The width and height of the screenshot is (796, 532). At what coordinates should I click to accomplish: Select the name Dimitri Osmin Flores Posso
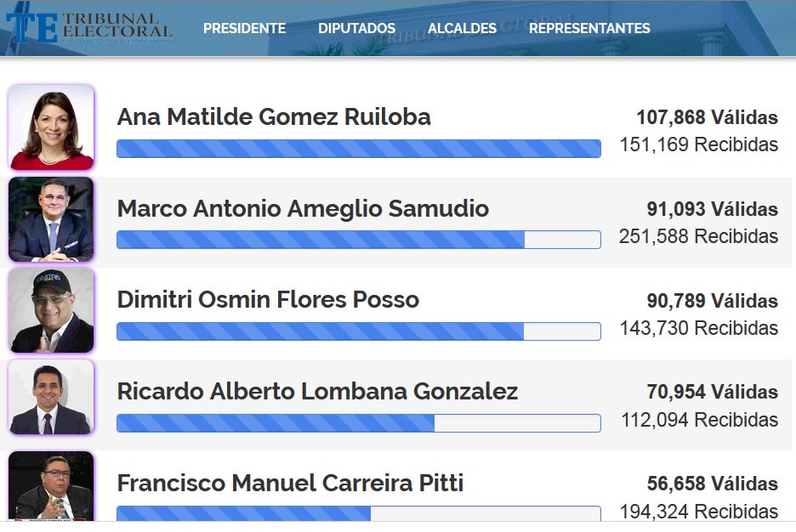click(268, 300)
